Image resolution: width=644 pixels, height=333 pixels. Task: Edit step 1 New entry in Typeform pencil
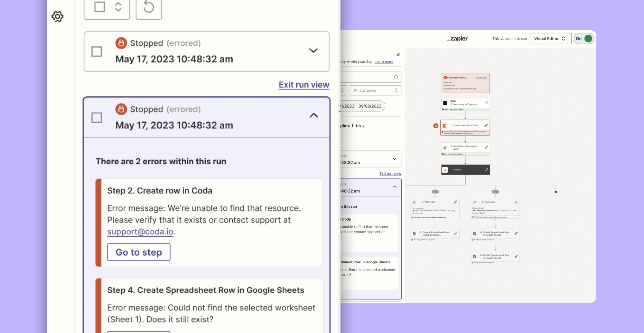pyautogui.click(x=487, y=103)
